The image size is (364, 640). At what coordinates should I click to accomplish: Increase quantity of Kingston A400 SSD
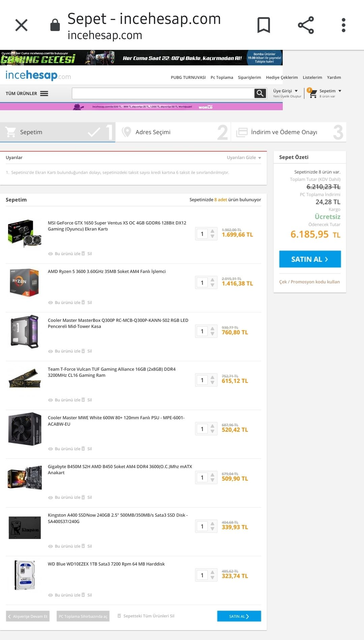click(212, 524)
